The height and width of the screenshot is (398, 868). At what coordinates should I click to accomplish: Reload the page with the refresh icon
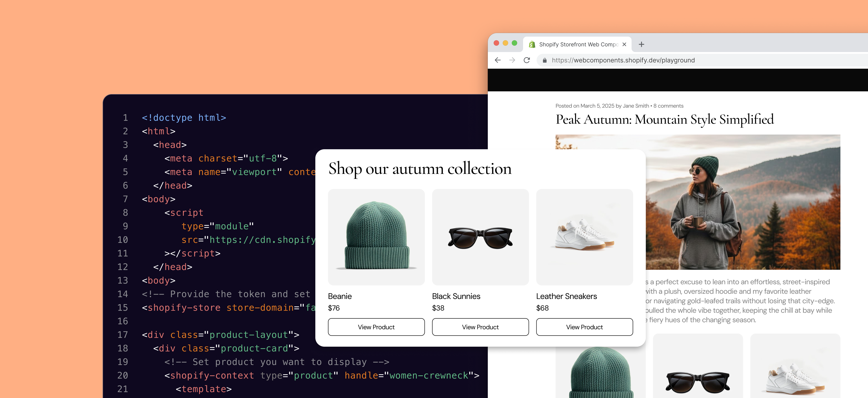coord(527,60)
